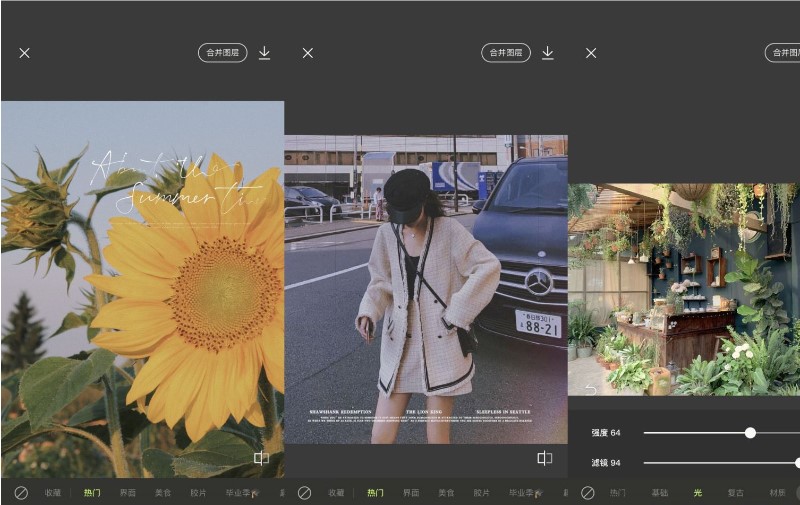Adjust the 强度 64 slider handle
Viewport: 800px width, 505px height.
[750, 433]
